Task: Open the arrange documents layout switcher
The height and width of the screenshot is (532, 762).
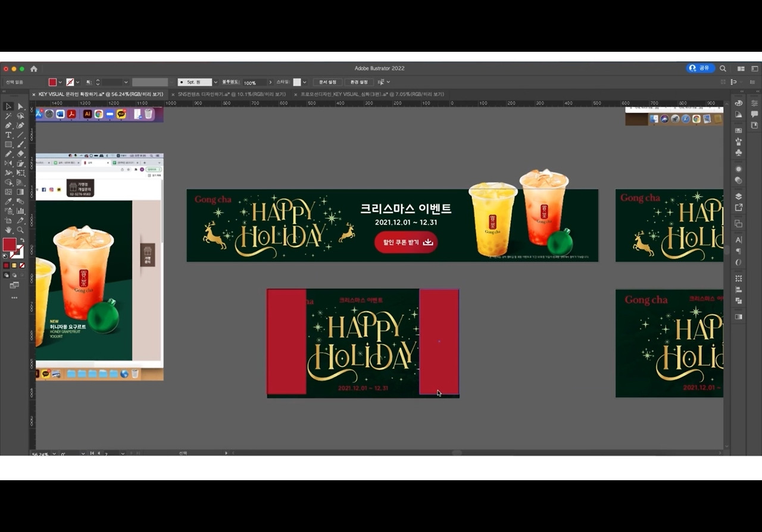Action: (x=741, y=68)
